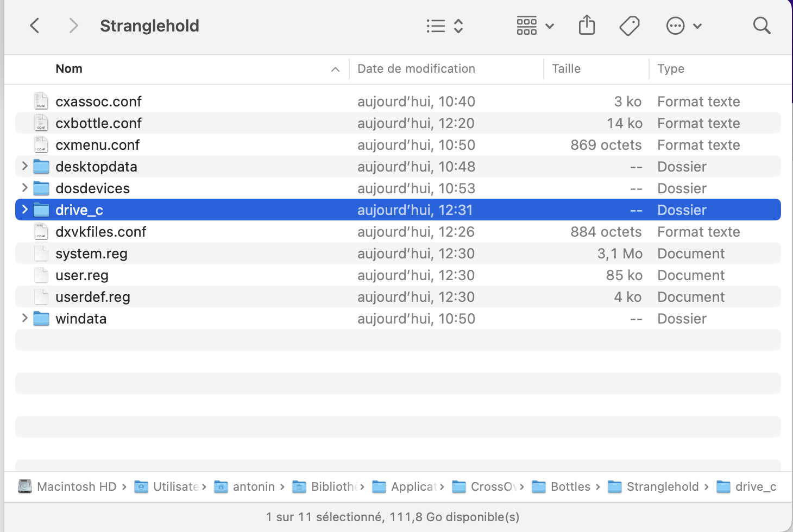
Task: Click the 85 ko size of user.reg
Action: click(x=624, y=275)
